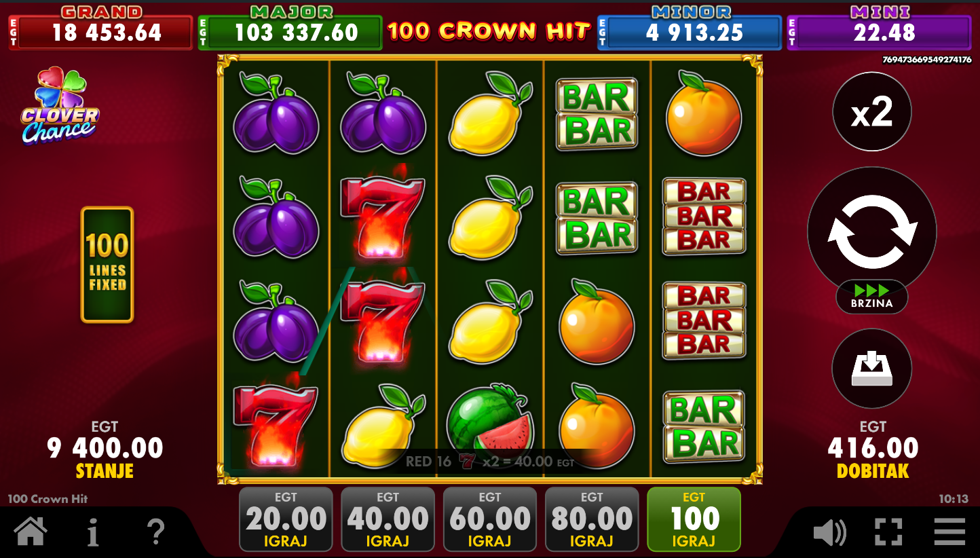Change spin speed with BRZINA button

pyautogui.click(x=872, y=297)
